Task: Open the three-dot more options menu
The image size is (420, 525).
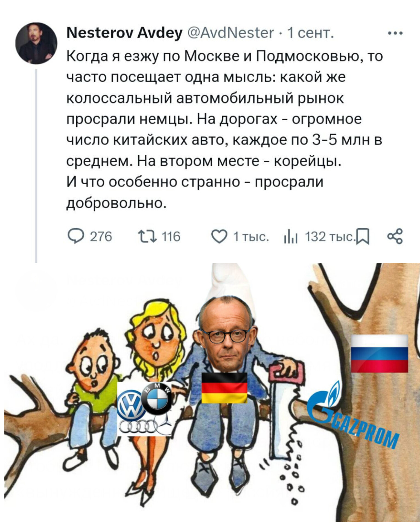Action: click(395, 34)
